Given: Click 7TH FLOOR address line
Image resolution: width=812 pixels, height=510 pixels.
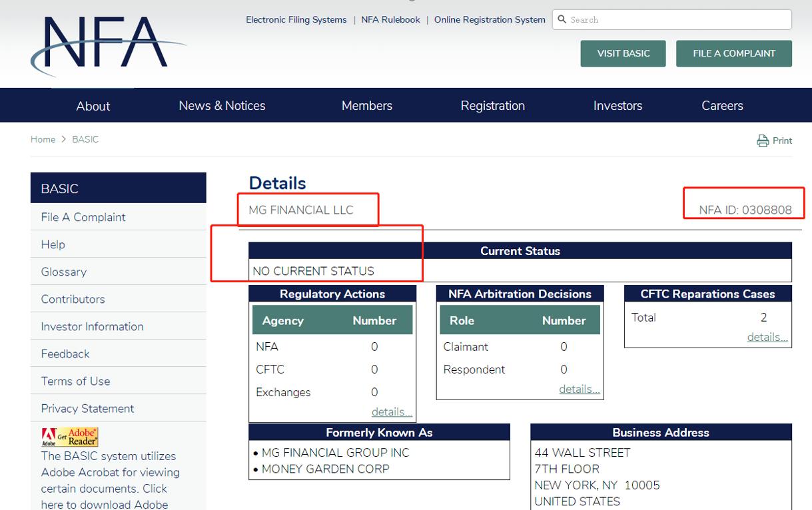Looking at the screenshot, I should coord(567,469).
